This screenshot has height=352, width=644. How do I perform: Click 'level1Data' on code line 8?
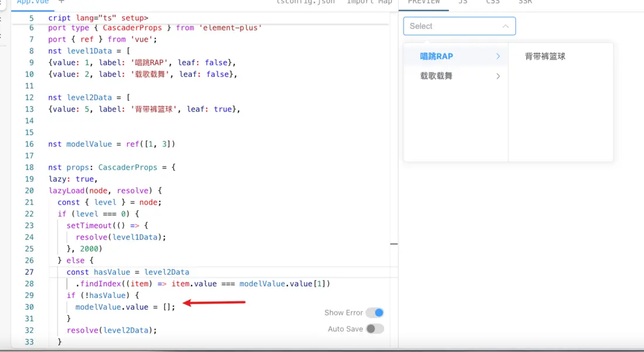(x=89, y=51)
